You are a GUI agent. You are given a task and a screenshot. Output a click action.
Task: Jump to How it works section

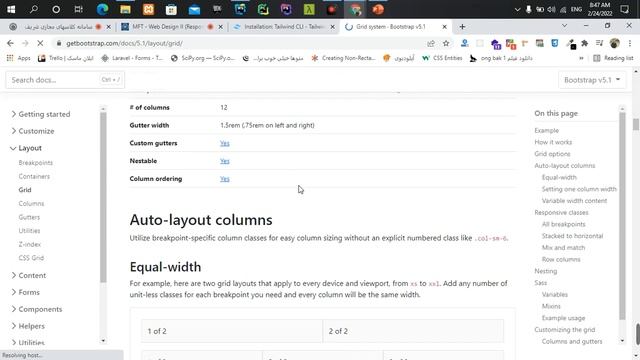click(x=553, y=142)
